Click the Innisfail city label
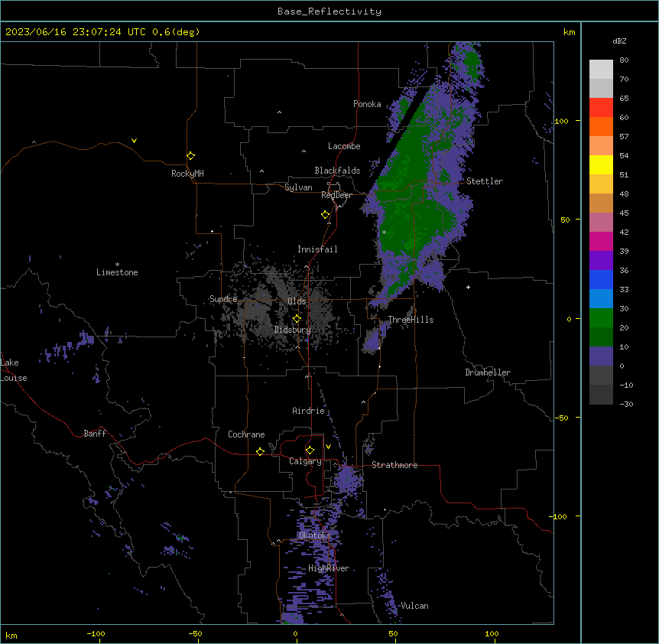The height and width of the screenshot is (644, 659). pos(317,249)
